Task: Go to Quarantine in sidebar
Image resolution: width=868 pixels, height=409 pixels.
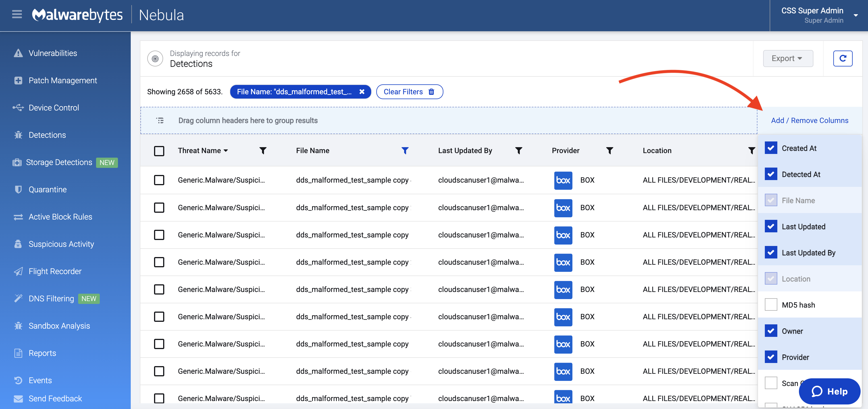Action: click(47, 189)
